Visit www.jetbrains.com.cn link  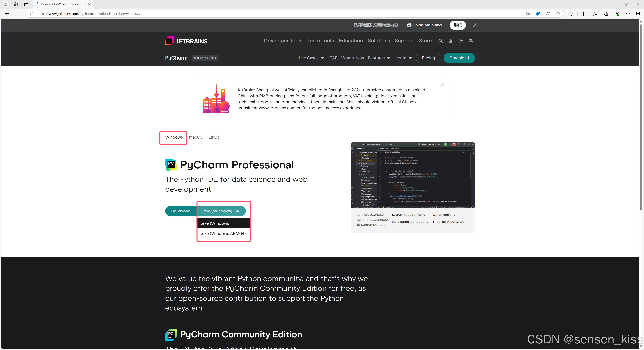pos(280,108)
